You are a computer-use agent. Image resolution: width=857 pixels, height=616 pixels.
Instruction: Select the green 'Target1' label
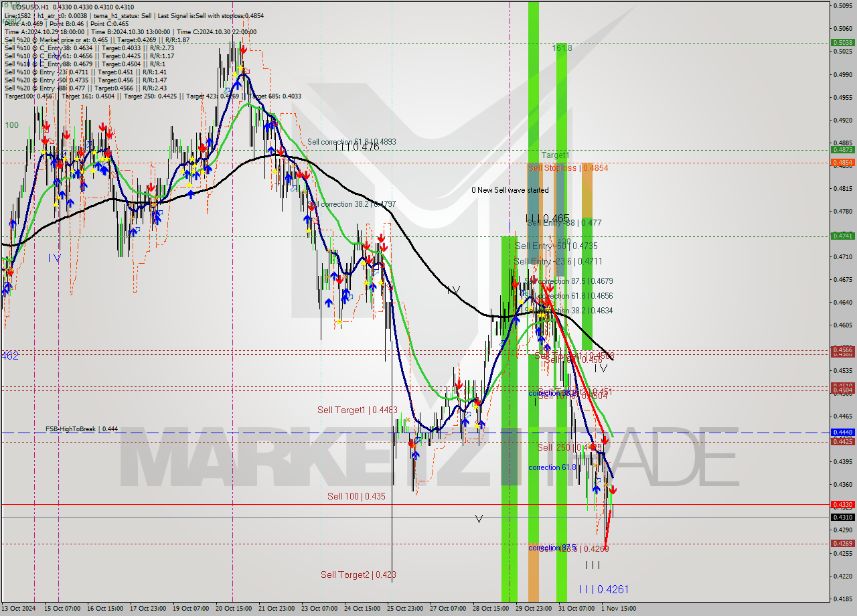pos(555,155)
